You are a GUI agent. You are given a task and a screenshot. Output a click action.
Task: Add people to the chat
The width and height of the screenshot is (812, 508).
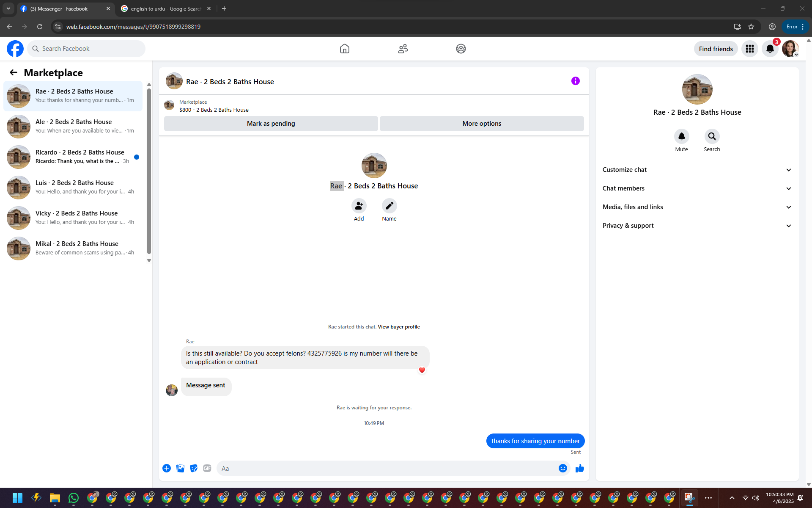pyautogui.click(x=359, y=206)
